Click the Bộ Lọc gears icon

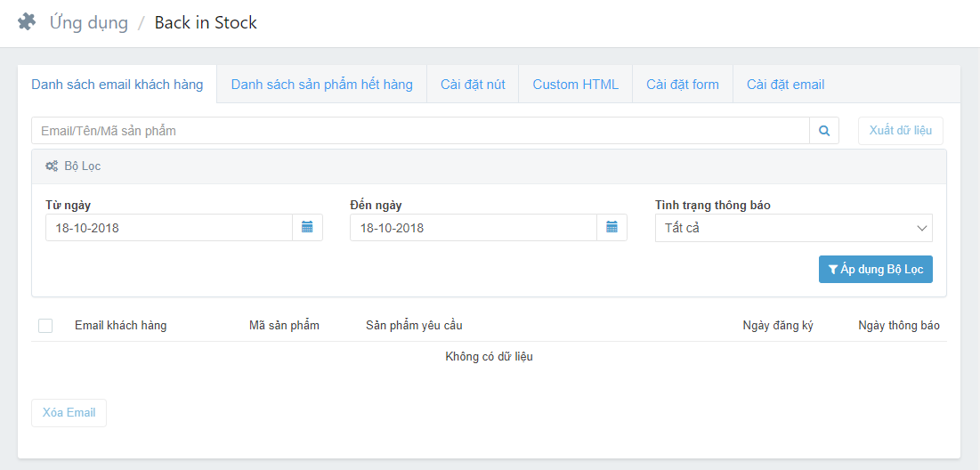pyautogui.click(x=52, y=166)
